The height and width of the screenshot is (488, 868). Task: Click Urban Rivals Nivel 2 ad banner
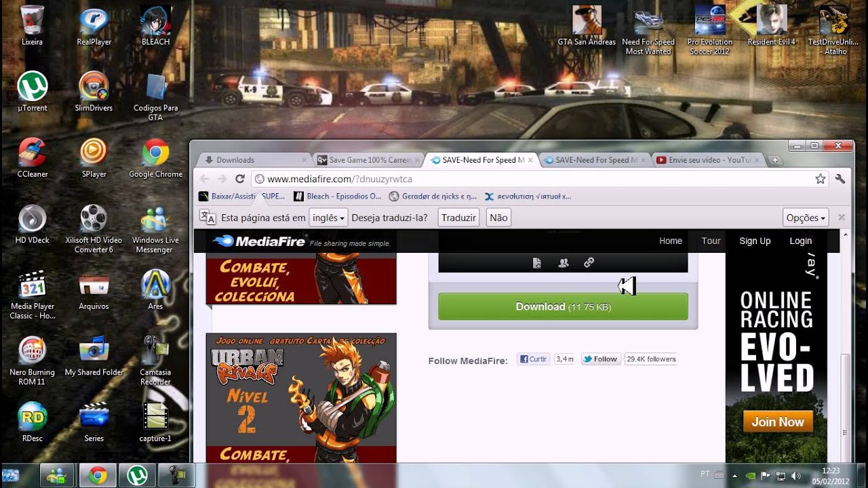pos(301,397)
